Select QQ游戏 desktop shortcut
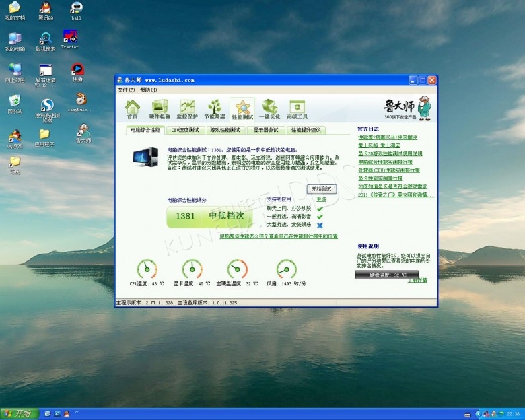The image size is (525, 420). coord(15,139)
